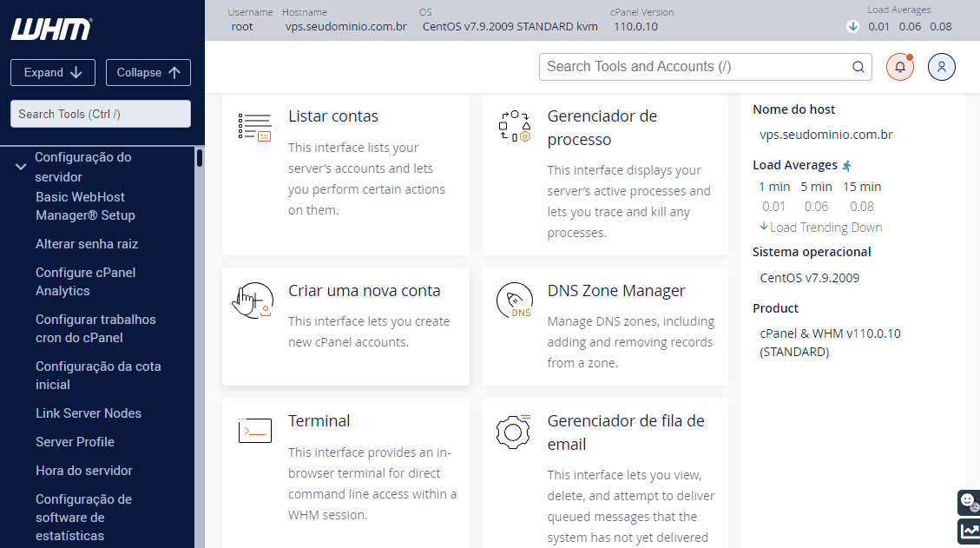Click the search magnifier icon
This screenshot has height=548, width=980.
click(x=858, y=67)
